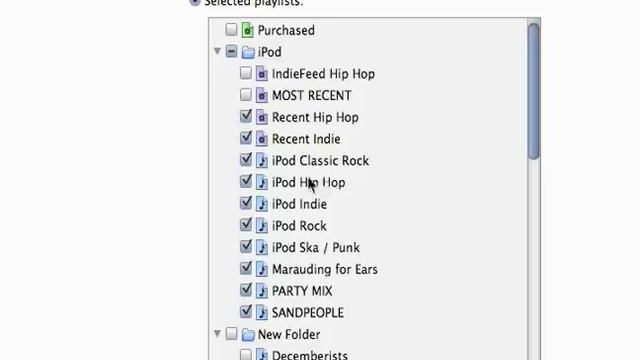This screenshot has height=360, width=640.
Task: Click the iPod Ska / Punk playlist note icon
Action: click(x=262, y=248)
